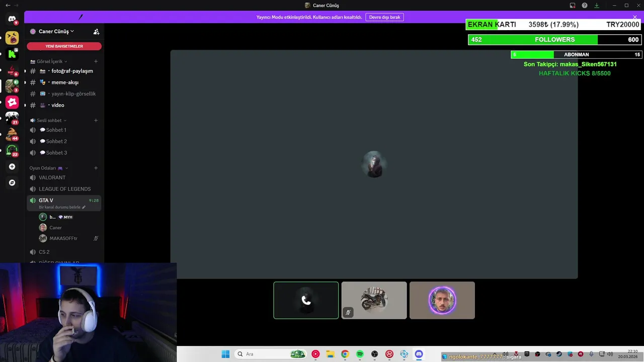Open the Discover servers compass icon
The height and width of the screenshot is (362, 644).
point(12,183)
